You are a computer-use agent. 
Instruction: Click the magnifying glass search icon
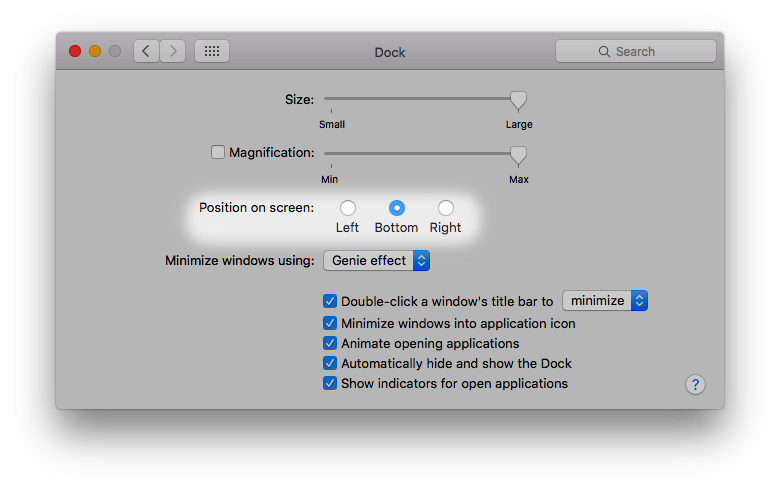604,52
